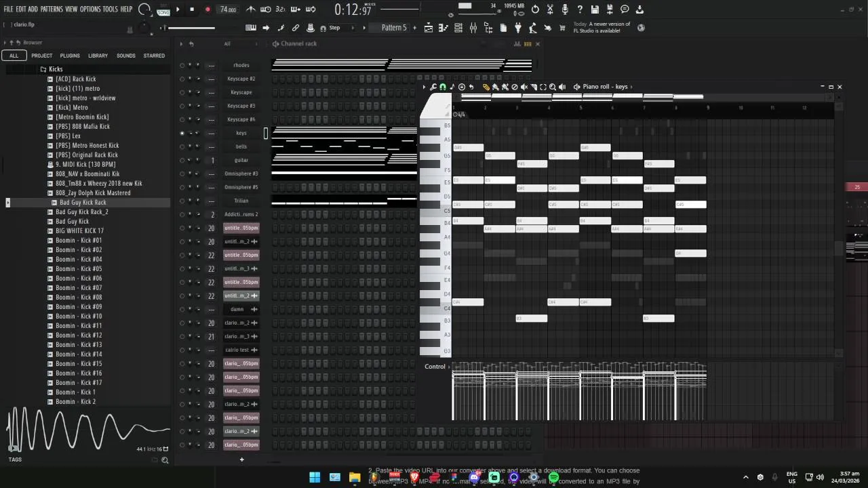Click the Save project floppy icon

click(x=595, y=9)
